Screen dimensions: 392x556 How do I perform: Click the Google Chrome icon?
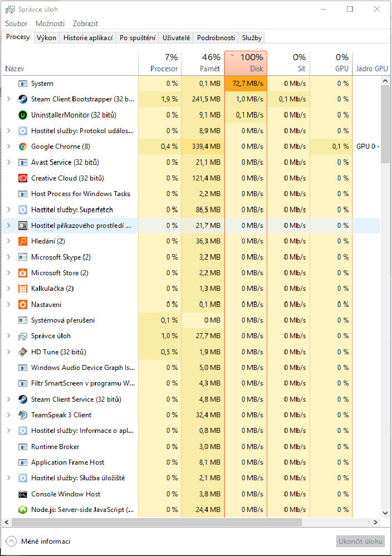(23, 147)
